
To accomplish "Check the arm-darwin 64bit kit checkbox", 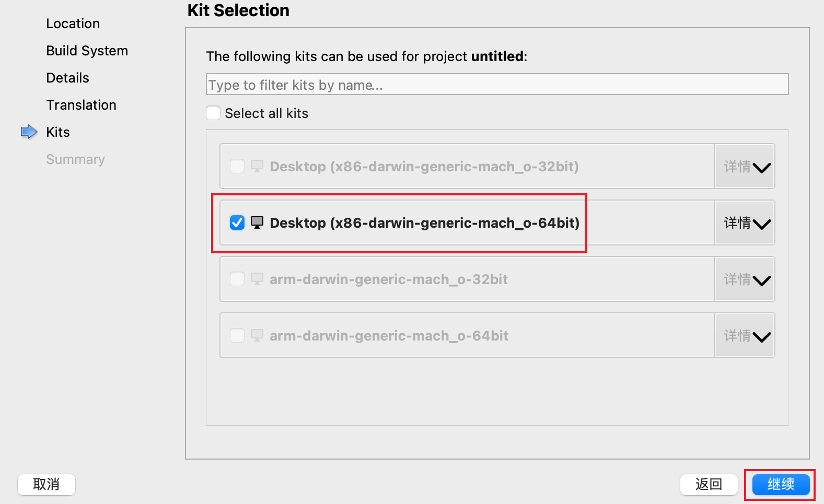I will tap(237, 336).
